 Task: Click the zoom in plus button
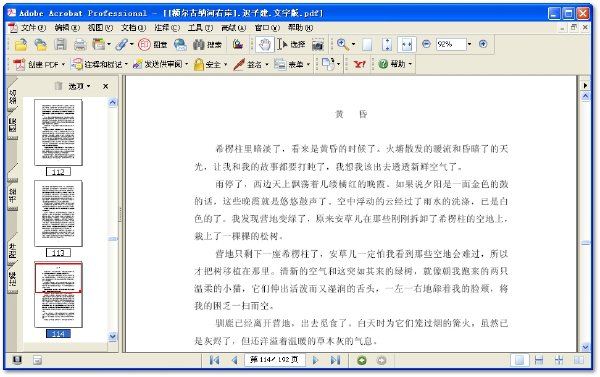[x=483, y=44]
